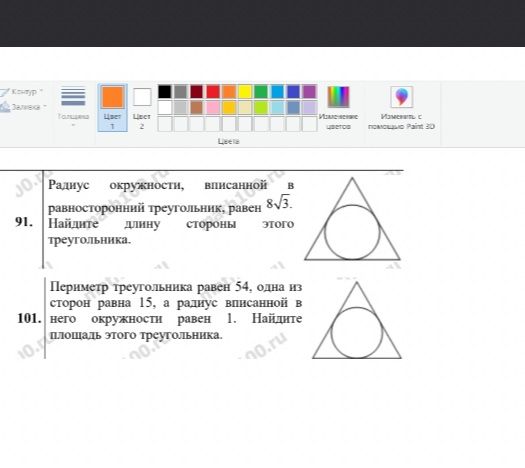Viewport: 525px width, 468px height.
Task: Pick the pink color swatch
Action: [x=213, y=107]
